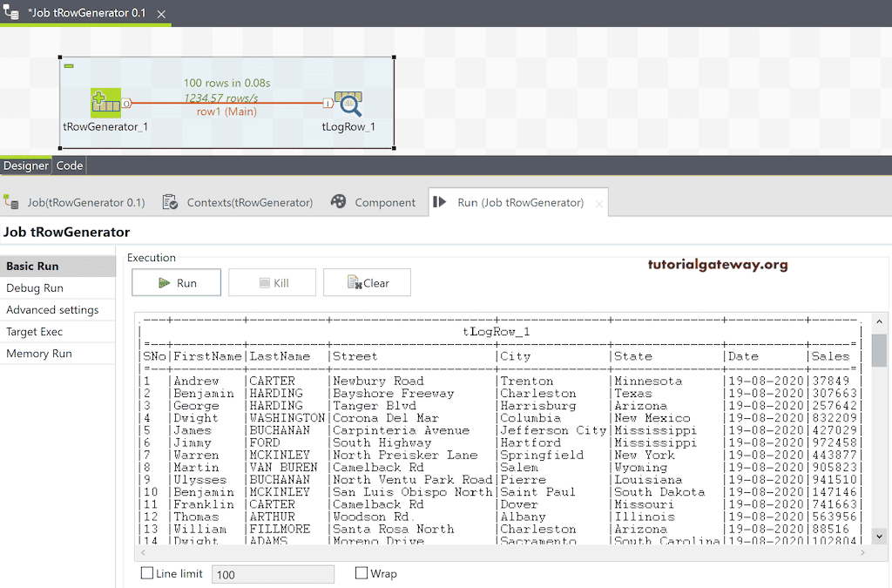Click the 'WASHINGTON' last name cell
Screen dimensions: 892x588
click(x=287, y=418)
